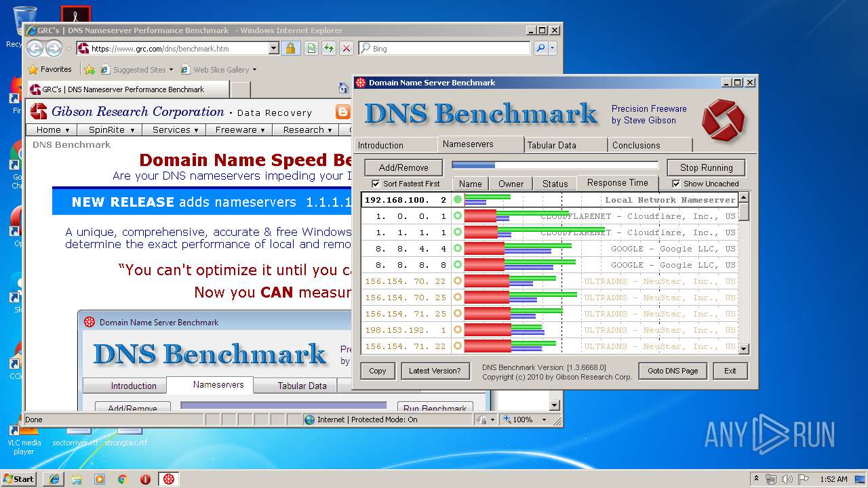
Task: Click the IE home icon
Action: 344,89
